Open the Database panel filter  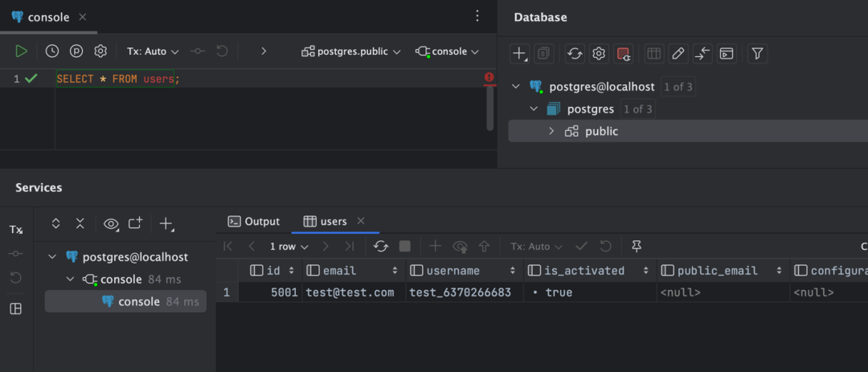757,54
